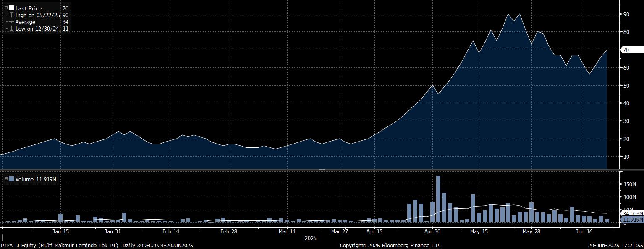Click the High on 05/22/25 legend row
This screenshot has width=644, height=249.
click(37, 15)
